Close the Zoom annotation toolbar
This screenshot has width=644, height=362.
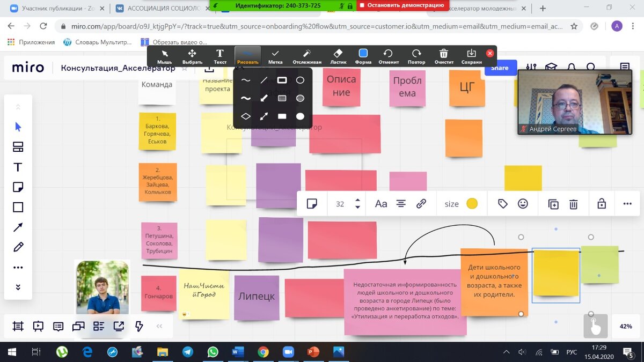click(x=489, y=54)
